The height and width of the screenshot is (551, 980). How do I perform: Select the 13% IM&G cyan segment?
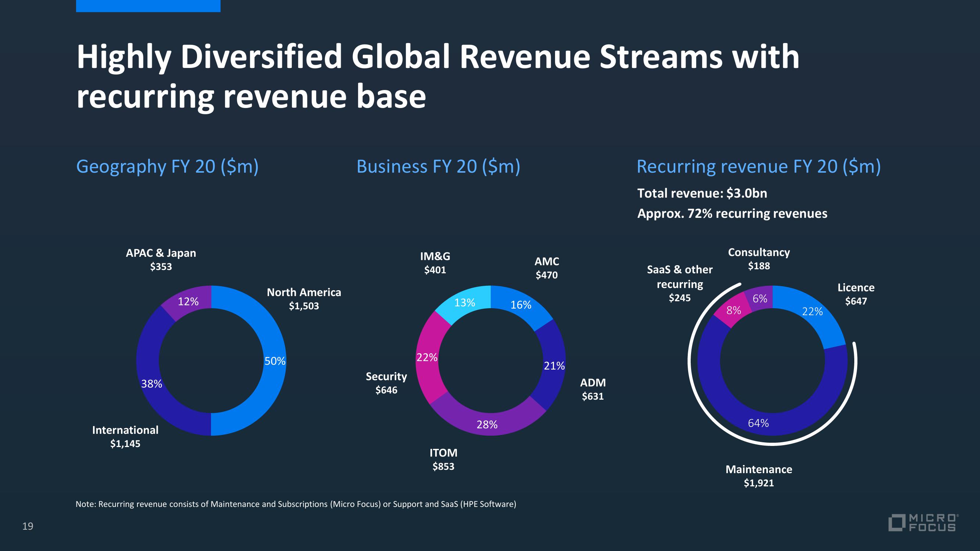pyautogui.click(x=465, y=302)
